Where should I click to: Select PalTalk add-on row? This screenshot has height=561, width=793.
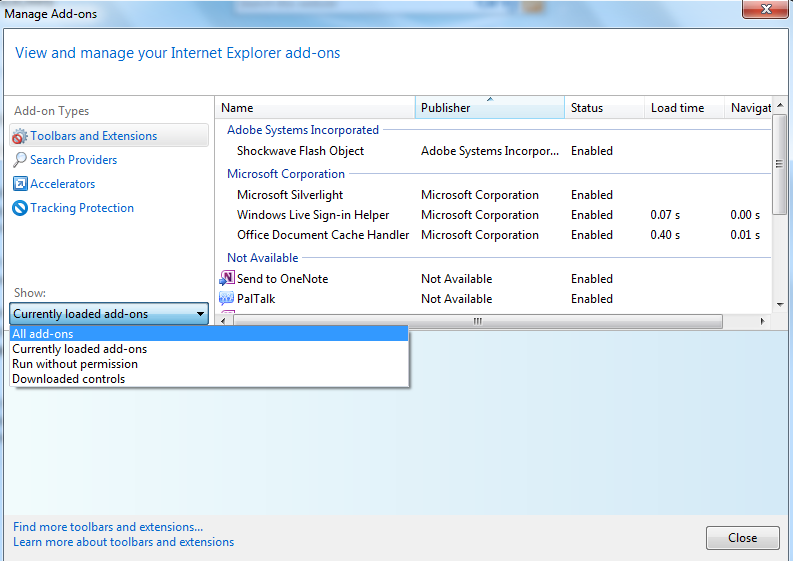(x=493, y=299)
